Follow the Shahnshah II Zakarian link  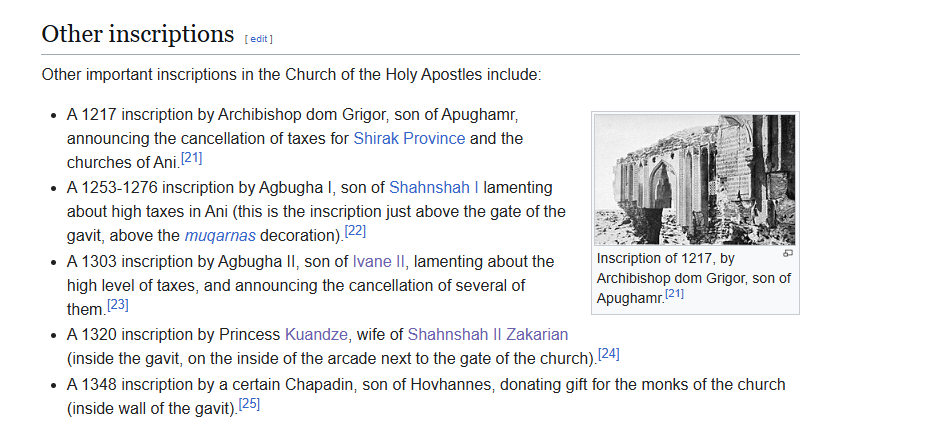pyautogui.click(x=488, y=334)
